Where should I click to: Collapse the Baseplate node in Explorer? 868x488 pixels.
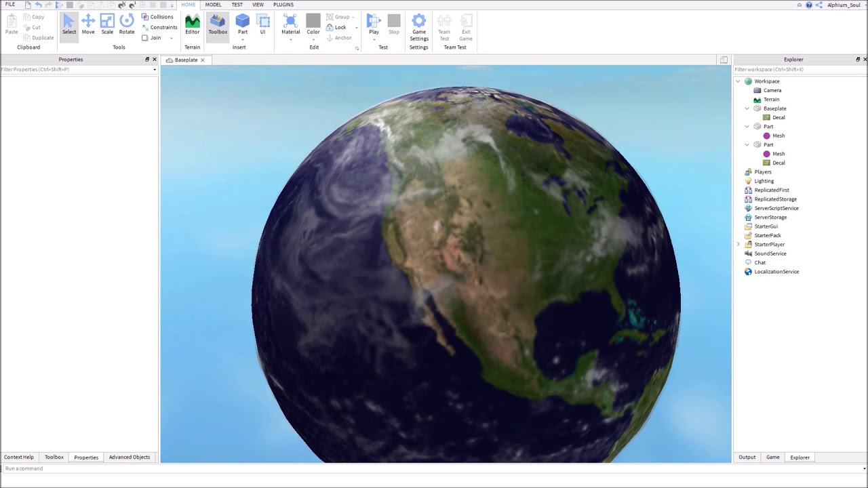point(747,108)
